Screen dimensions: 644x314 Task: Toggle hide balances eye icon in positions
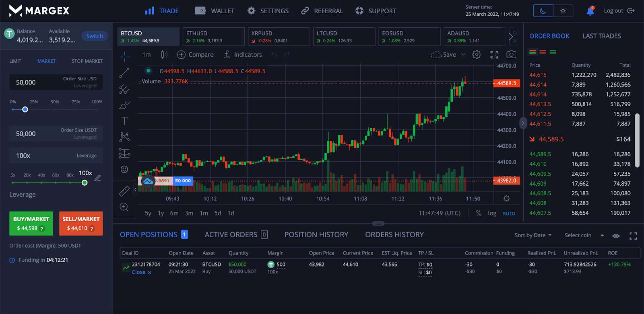coord(616,236)
